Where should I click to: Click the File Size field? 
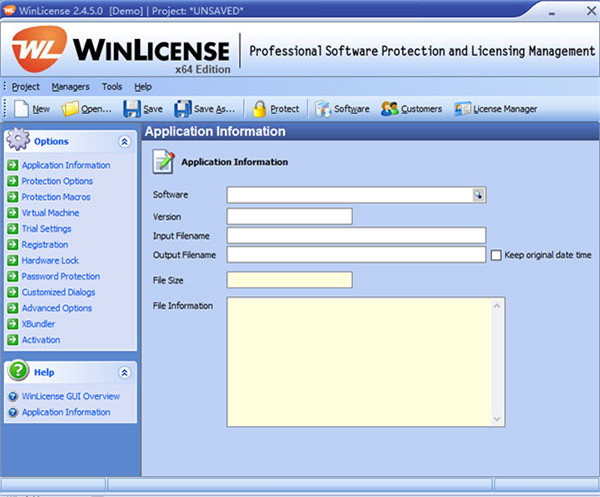(290, 280)
